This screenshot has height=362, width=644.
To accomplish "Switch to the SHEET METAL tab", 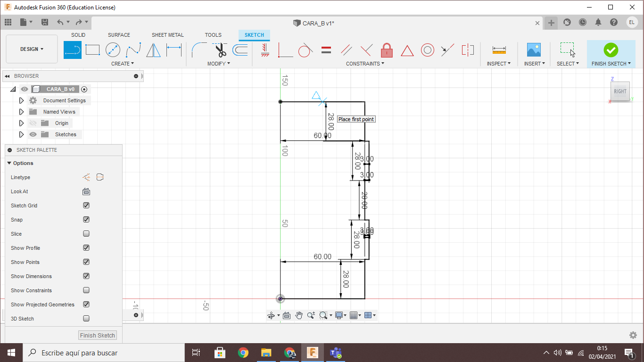I will coord(167,35).
